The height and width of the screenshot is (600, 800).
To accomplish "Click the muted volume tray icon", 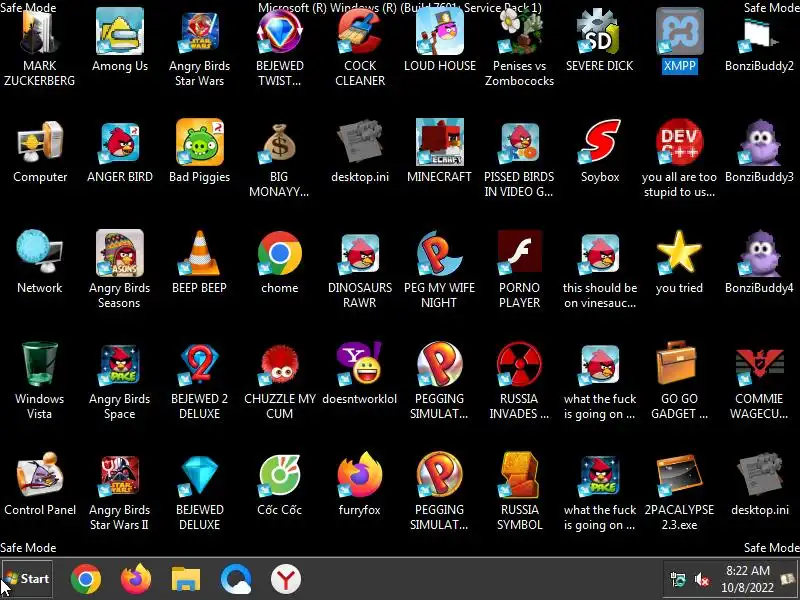I will [x=702, y=580].
